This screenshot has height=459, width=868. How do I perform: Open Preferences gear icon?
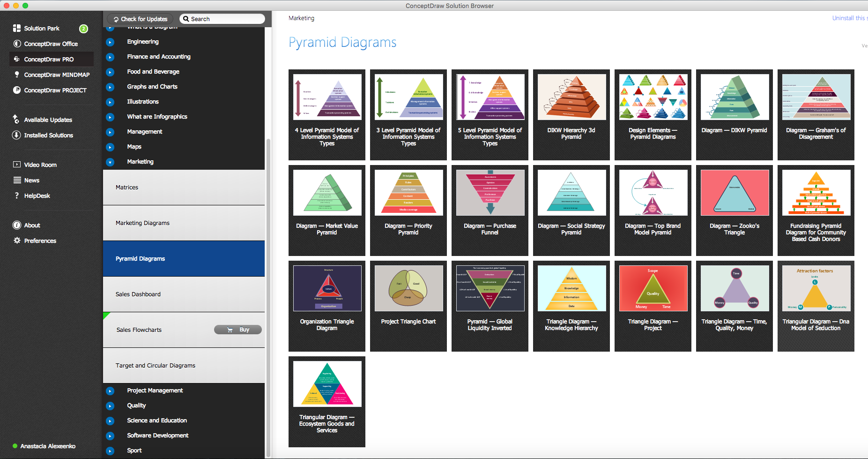coord(17,241)
